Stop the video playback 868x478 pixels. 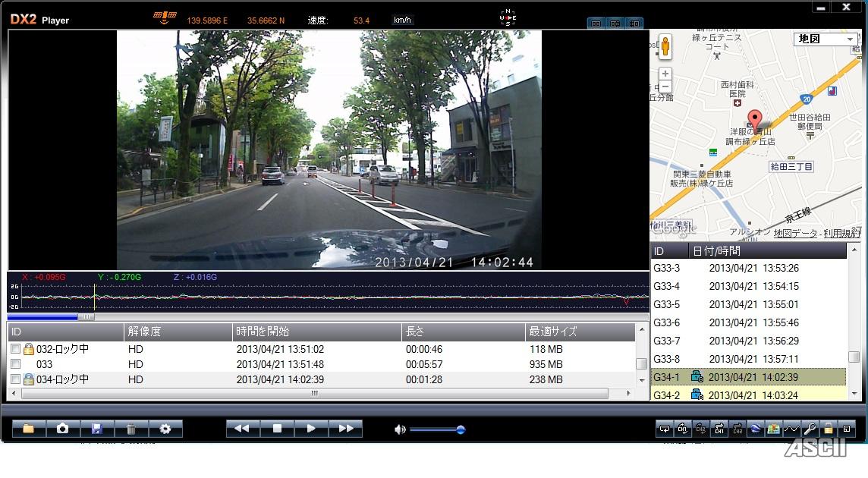coord(278,428)
